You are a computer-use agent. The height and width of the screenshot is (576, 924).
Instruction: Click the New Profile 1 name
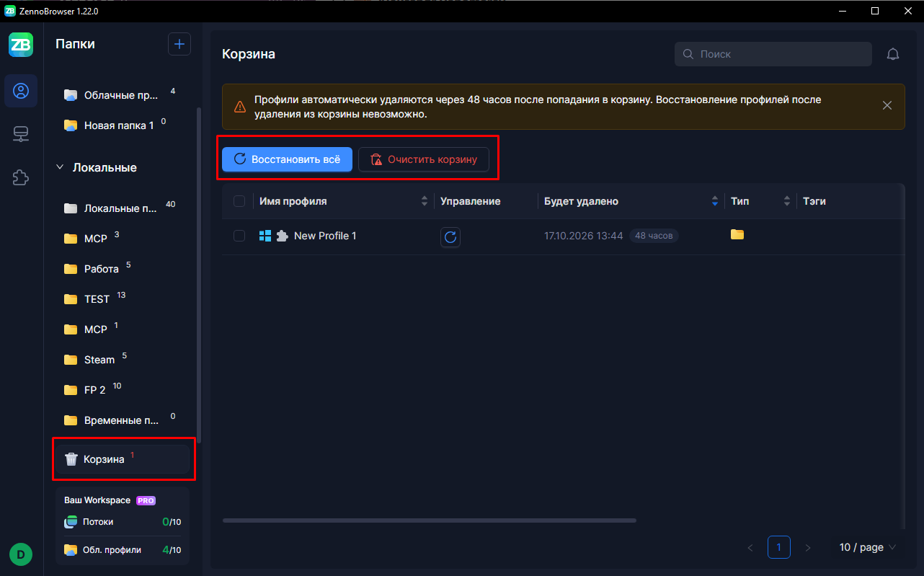pos(325,236)
